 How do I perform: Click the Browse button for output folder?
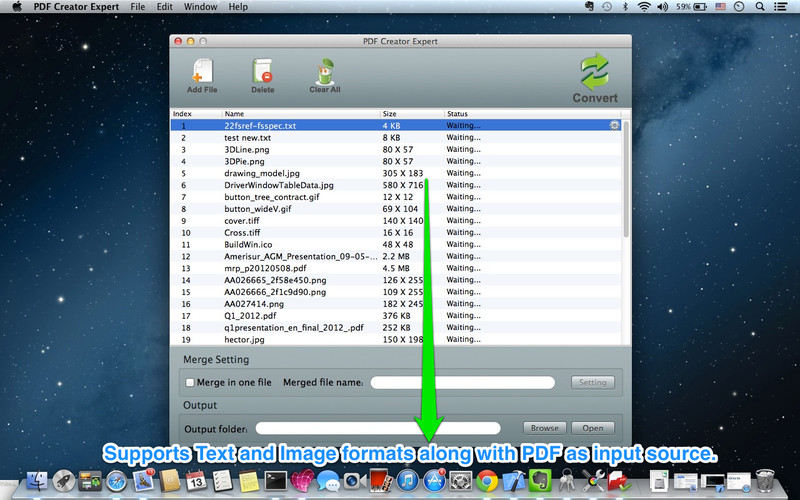(x=545, y=428)
